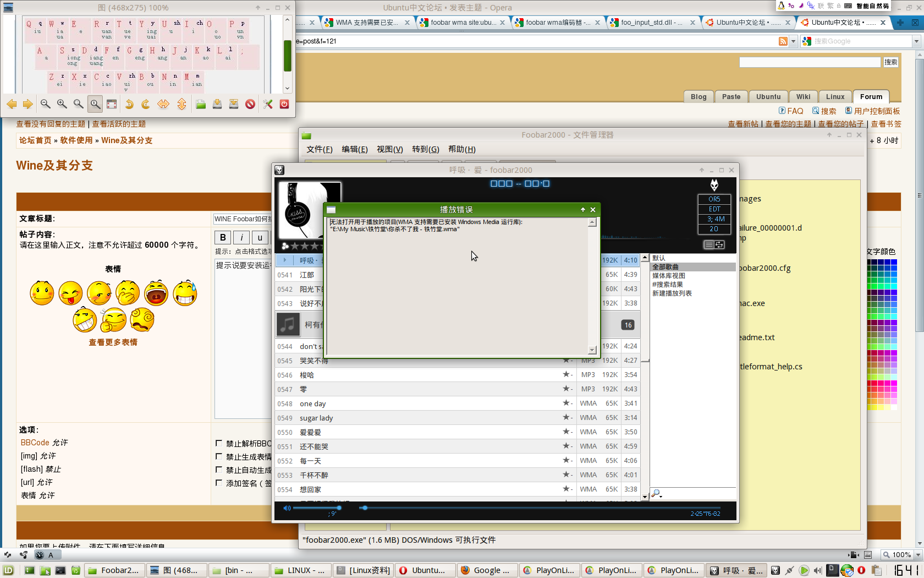Enable 禁止生成表情 checkbox
924x578 pixels.
tap(219, 456)
